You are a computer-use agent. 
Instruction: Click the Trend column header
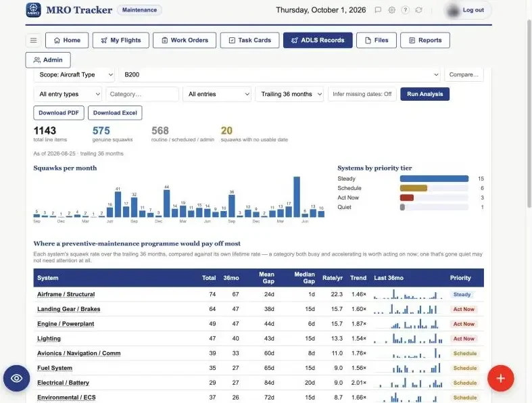(x=358, y=278)
